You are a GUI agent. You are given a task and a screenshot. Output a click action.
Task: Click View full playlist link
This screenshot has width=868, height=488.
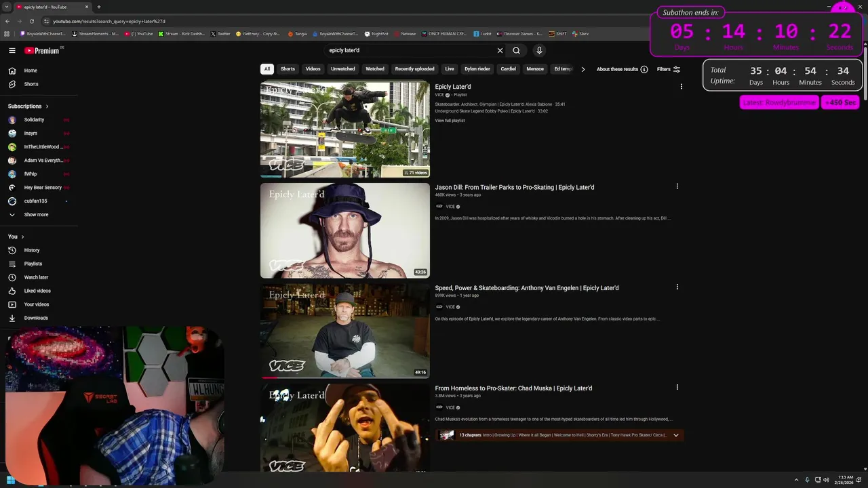pos(450,121)
